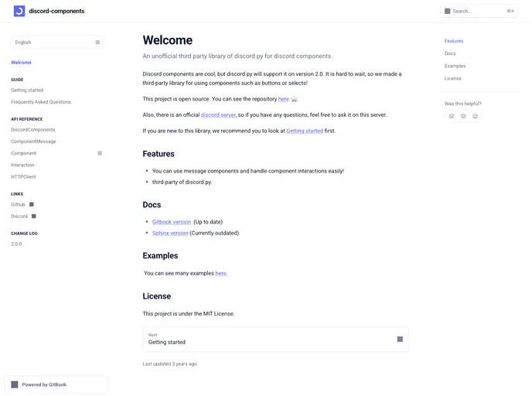Viewport: 532px width, 396px height.
Task: Open Welcome page in sidebar
Action: pyautogui.click(x=21, y=63)
